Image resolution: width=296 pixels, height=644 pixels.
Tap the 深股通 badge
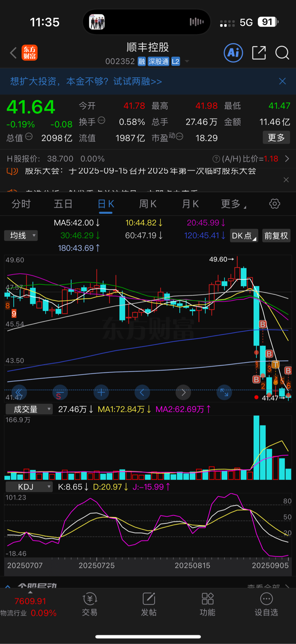[x=158, y=61]
